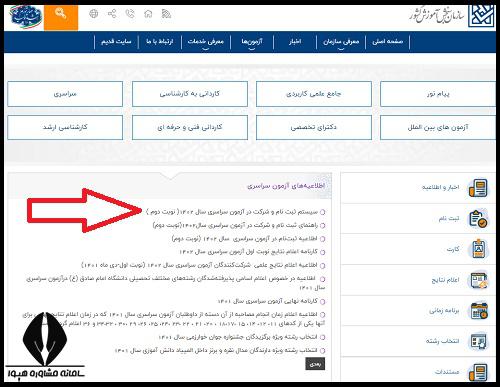Go to صفحه اصلی in navigation bar
This screenshot has height=387, width=500.
[x=387, y=42]
